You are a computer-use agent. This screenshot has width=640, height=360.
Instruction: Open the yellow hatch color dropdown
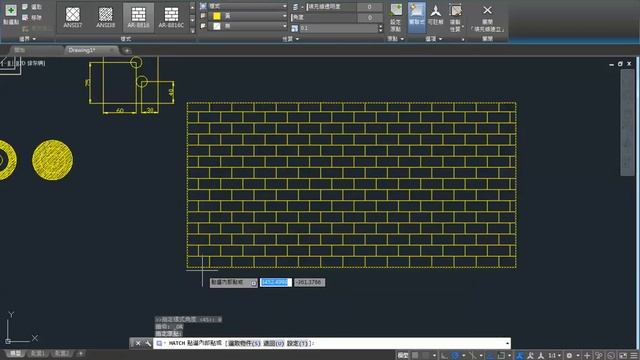pos(249,16)
